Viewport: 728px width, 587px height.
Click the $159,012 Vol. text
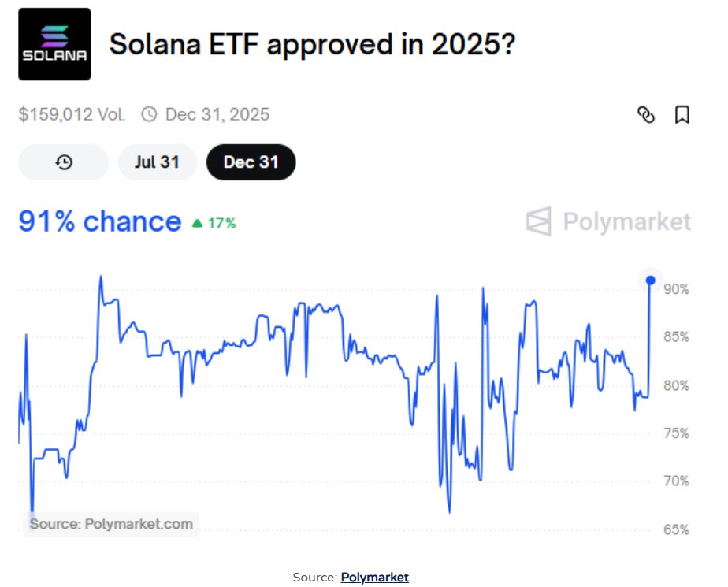[72, 114]
